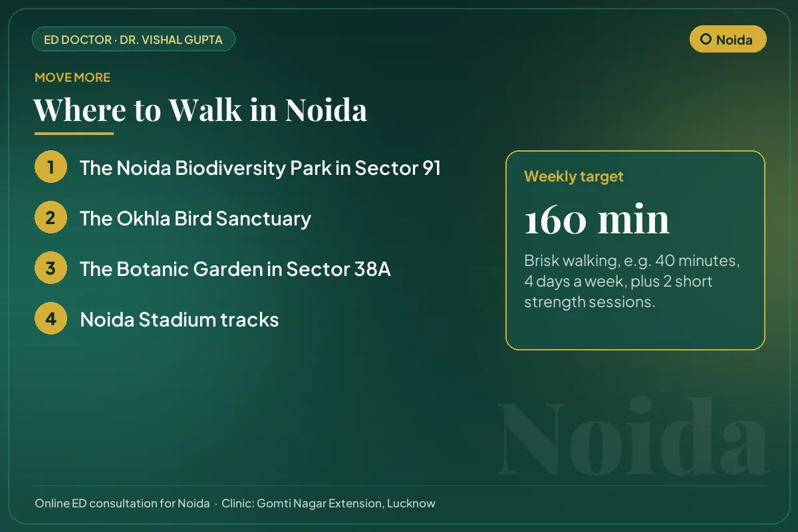Click the heading 'Where to Walk in Noida'
798x532 pixels.
[200, 109]
